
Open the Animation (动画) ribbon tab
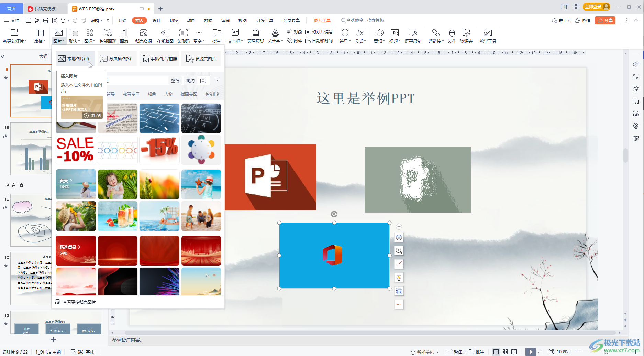pos(191,20)
